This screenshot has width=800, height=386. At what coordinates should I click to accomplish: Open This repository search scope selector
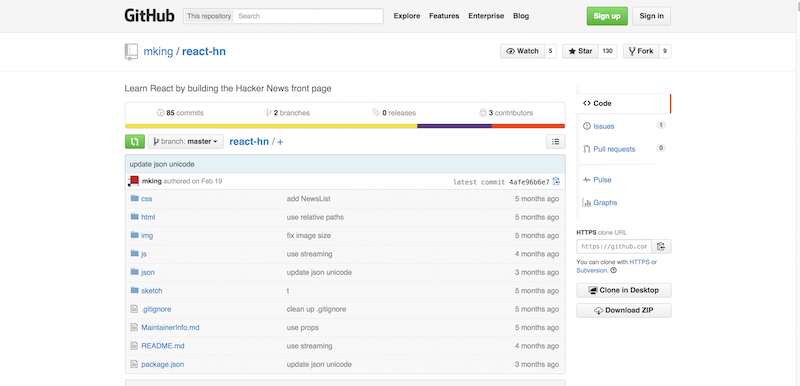pos(209,16)
